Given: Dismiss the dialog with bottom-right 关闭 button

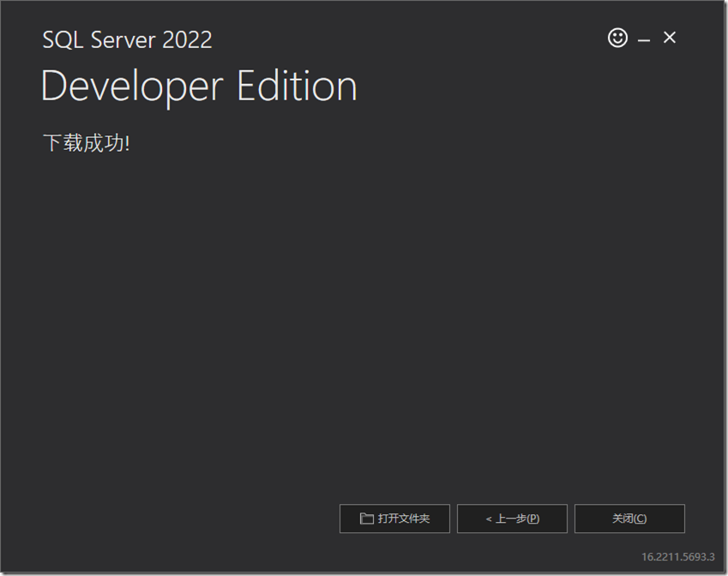Looking at the screenshot, I should point(629,519).
